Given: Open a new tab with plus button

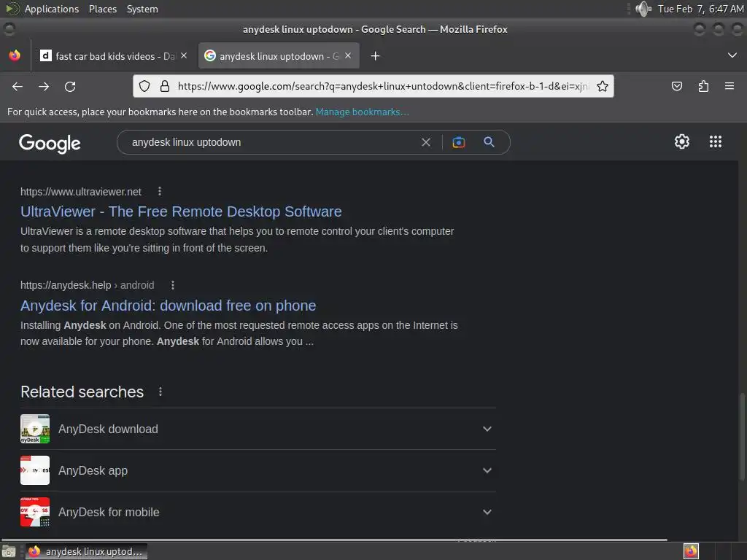Looking at the screenshot, I should [x=376, y=56].
